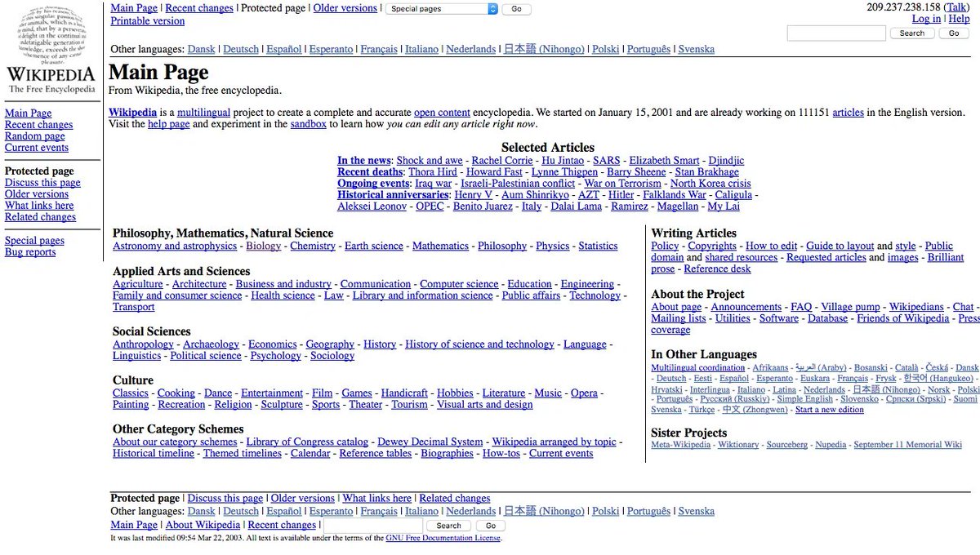Click the Go button beside the top Search button
The width and height of the screenshot is (980, 555).
click(953, 33)
